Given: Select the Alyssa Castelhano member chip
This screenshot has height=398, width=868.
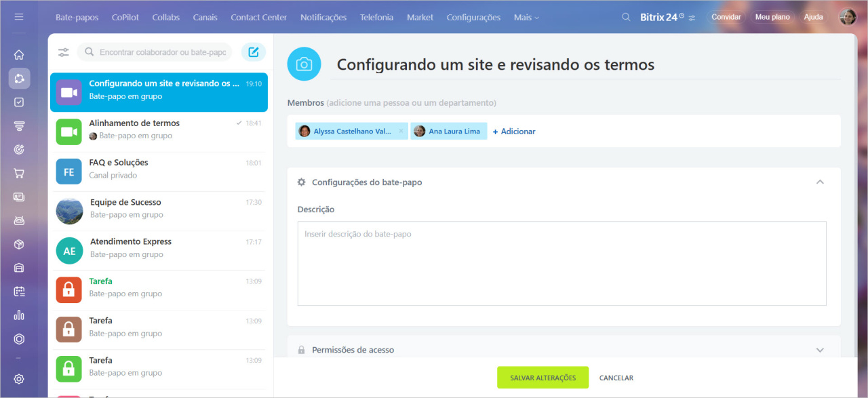Looking at the screenshot, I should pos(351,132).
